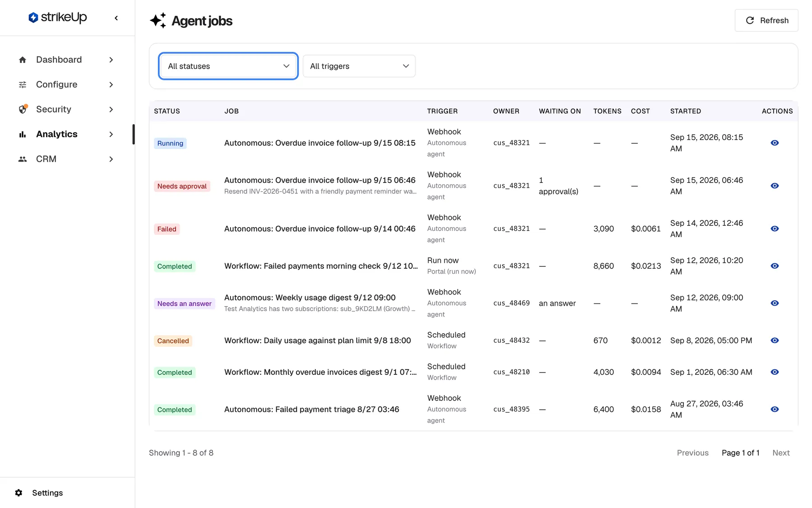This screenshot has height=508, width=812.
Task: Click the Needs approval status badge
Action: point(182,186)
